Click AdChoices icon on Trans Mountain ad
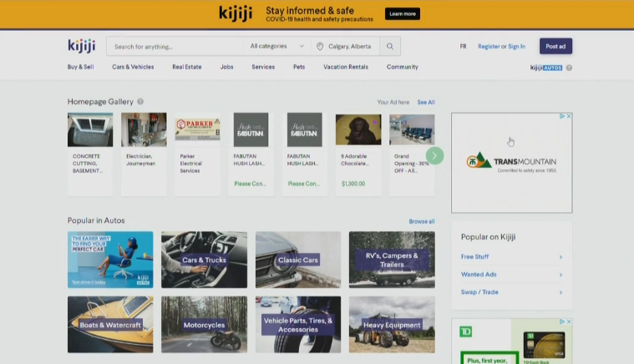Viewport: 634px width, 364px height. (x=562, y=116)
